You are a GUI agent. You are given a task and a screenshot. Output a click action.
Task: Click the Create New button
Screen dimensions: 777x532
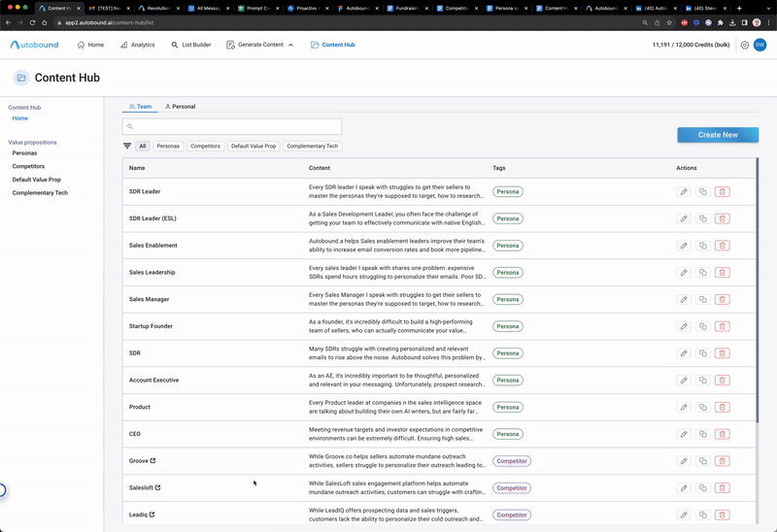coord(717,135)
